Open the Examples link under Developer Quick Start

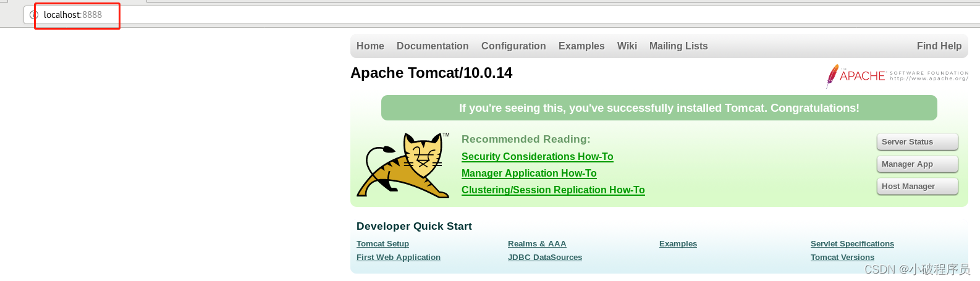point(678,244)
